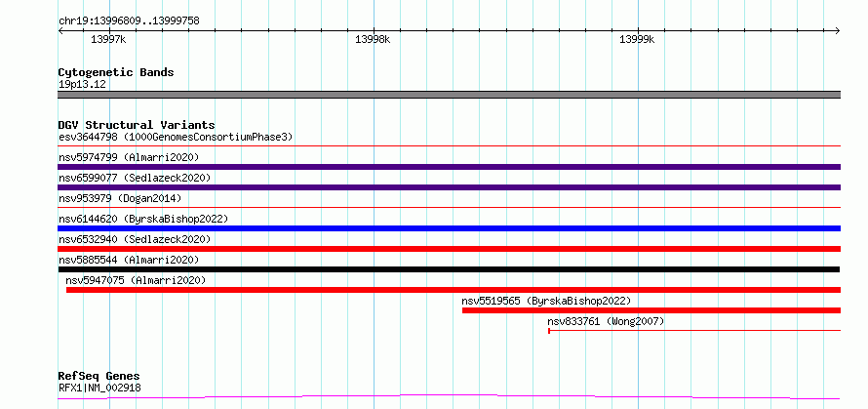This screenshot has width=868, height=409.
Task: Click the esv3644798 variant label
Action: point(176,137)
